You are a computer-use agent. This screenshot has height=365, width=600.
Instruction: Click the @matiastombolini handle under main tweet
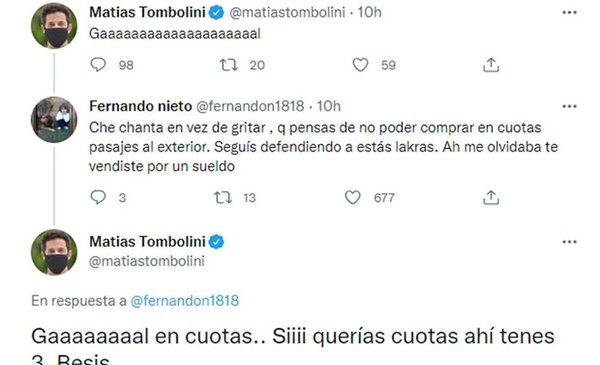(x=147, y=261)
